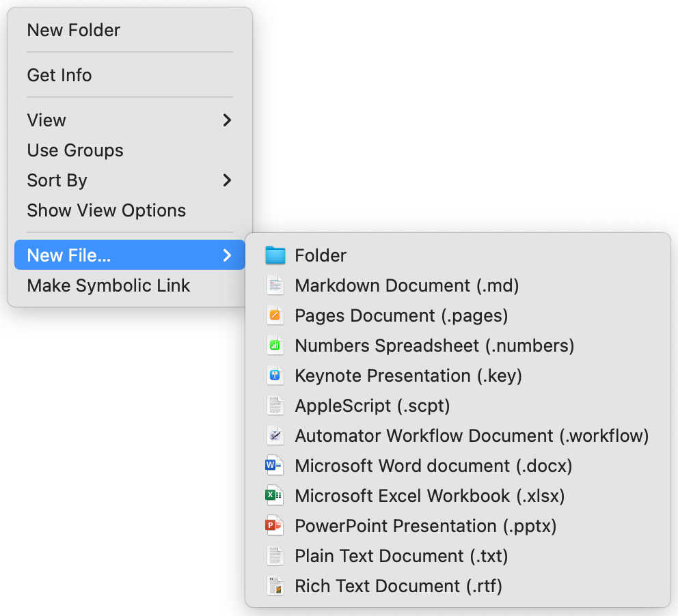Click the blue Folder icon in submenu
678x616 pixels.
point(275,255)
